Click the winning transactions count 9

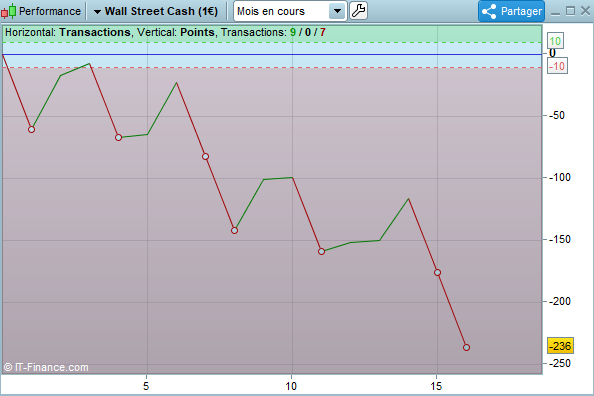293,32
